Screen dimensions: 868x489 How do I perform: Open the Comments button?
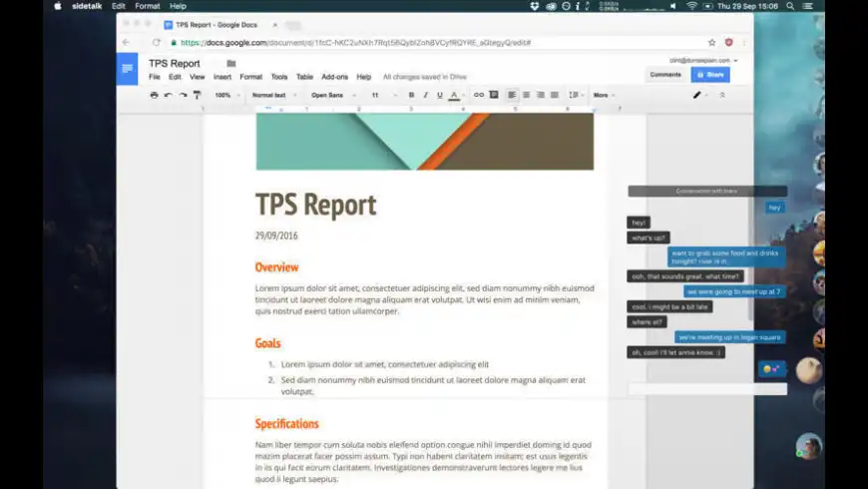click(x=665, y=75)
